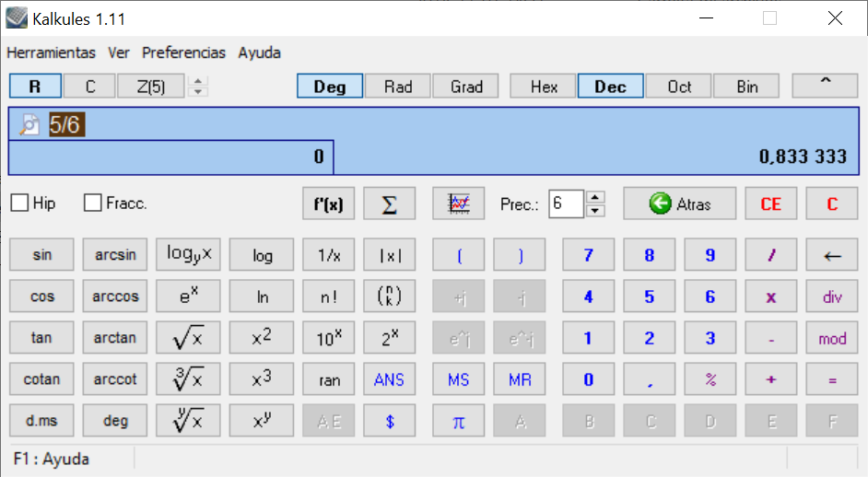Viewport: 868px width, 477px height.
Task: Tick the Fracc. checkbox
Action: coord(93,204)
